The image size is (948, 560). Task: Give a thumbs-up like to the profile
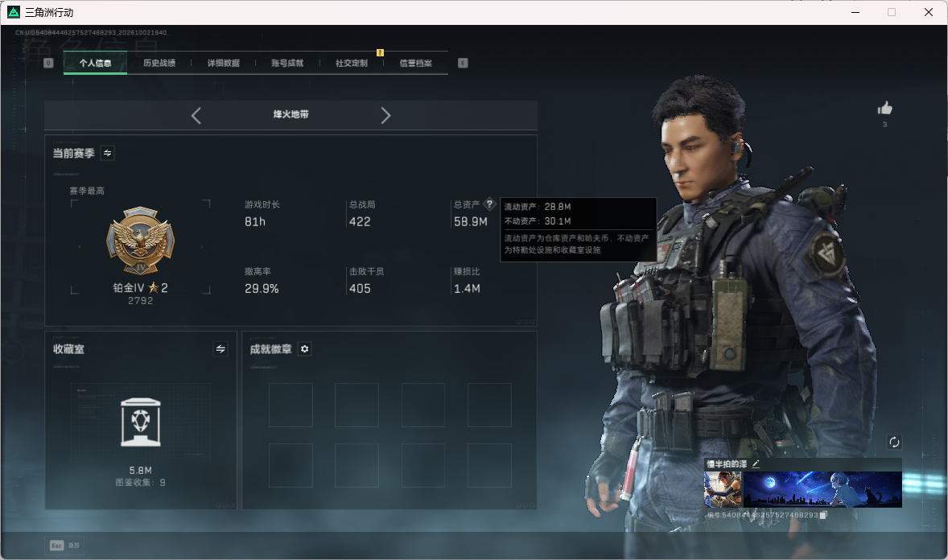(885, 109)
